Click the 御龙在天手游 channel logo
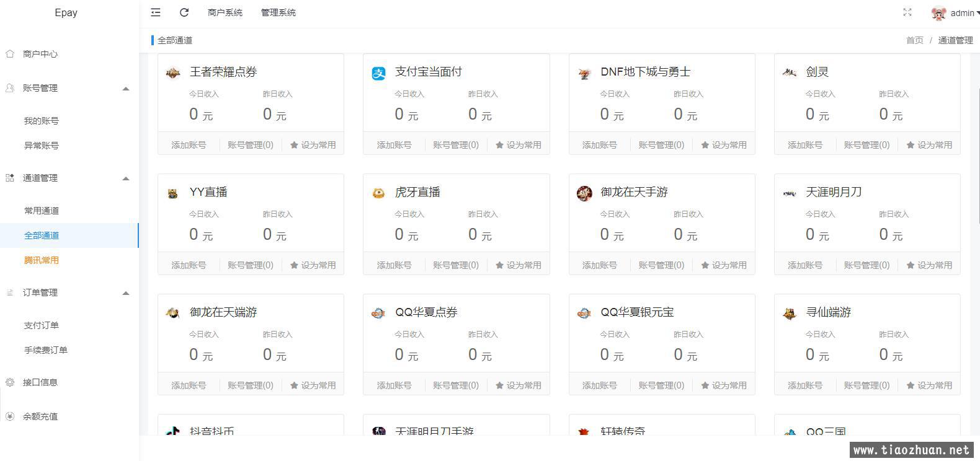Viewport: 980px width, 461px height. pos(584,193)
